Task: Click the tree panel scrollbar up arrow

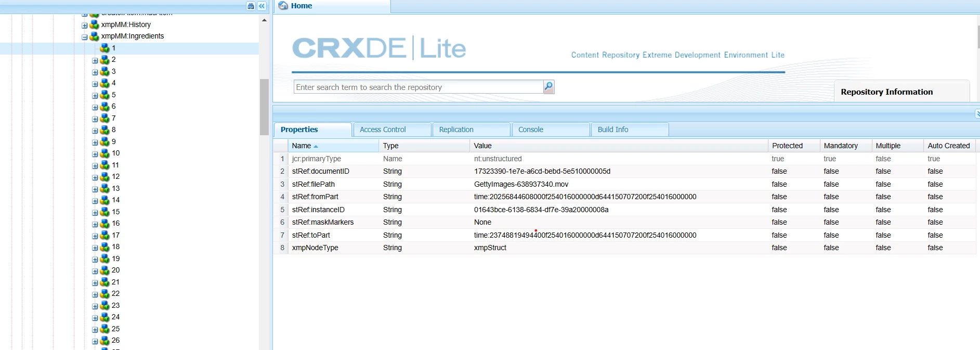Action: click(x=264, y=20)
